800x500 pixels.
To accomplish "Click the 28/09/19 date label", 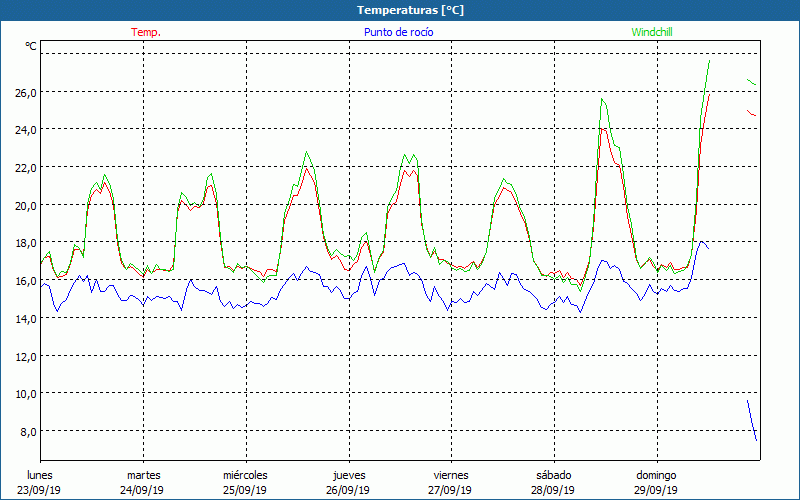I will pos(553,490).
